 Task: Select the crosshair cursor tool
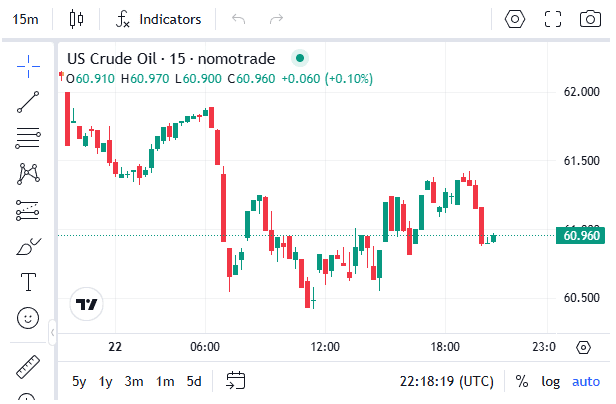point(28,66)
